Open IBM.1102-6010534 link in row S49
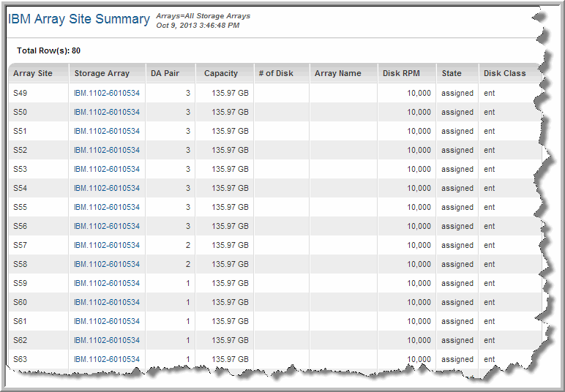The height and width of the screenshot is (392, 565). click(107, 94)
